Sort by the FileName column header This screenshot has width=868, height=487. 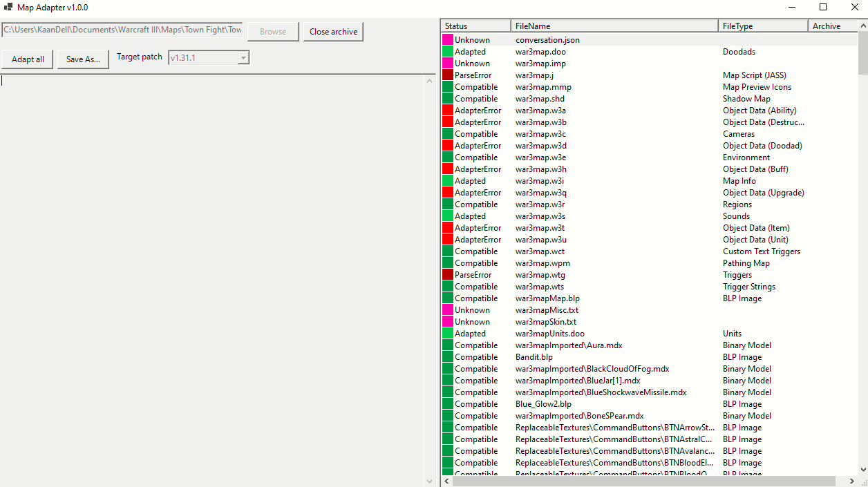pos(614,26)
